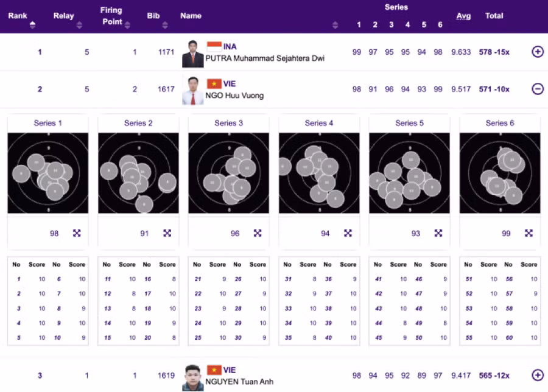Expand PUTRA Muhammad Sejahtera Dwi details
548x392 pixels.
click(x=538, y=52)
